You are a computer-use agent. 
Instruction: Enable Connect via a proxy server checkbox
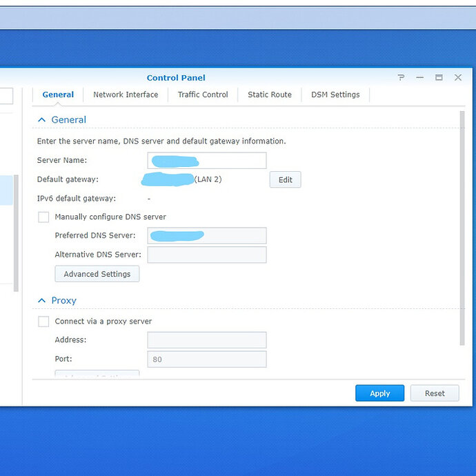pos(43,321)
